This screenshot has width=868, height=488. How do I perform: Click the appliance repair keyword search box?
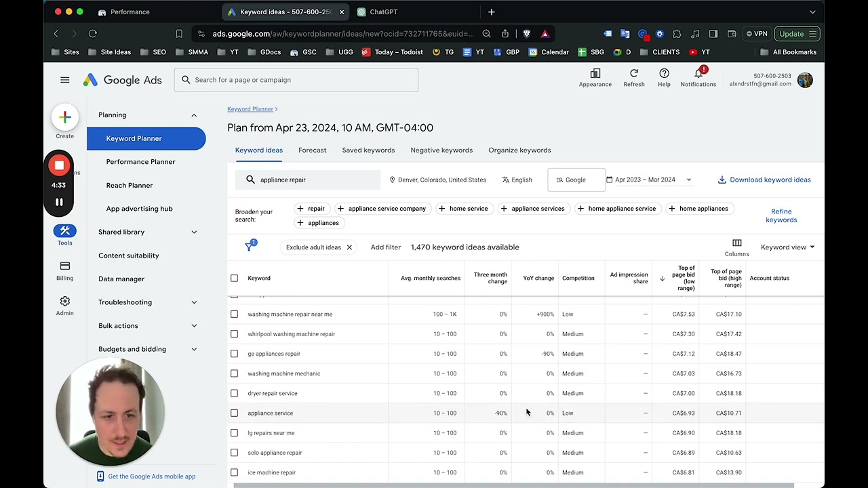(308, 180)
